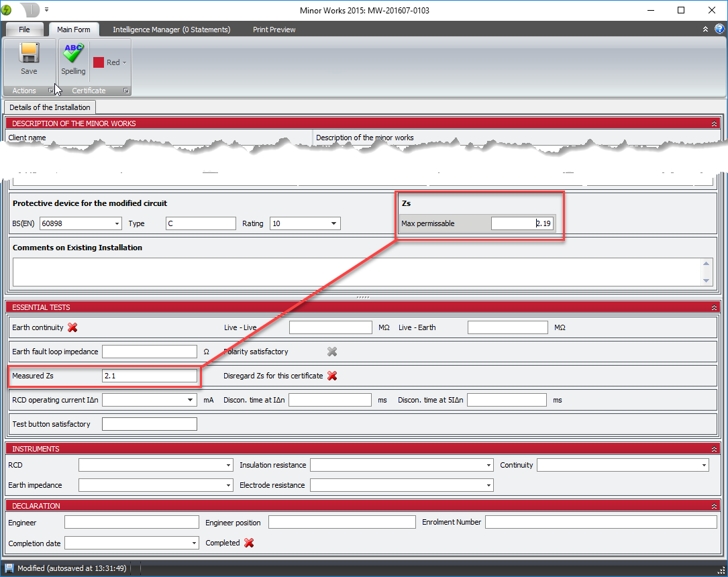Collapse the Essential Tests section
This screenshot has height=577, width=728.
[714, 307]
